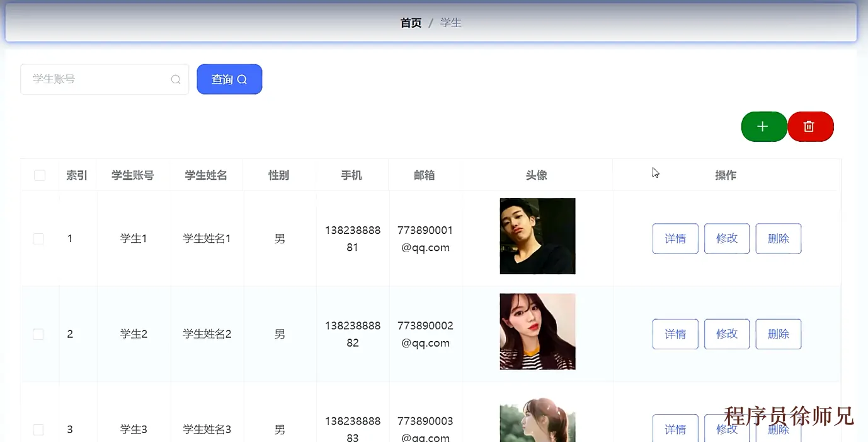Click 删除 for 学生1
The width and height of the screenshot is (868, 442).
point(779,238)
